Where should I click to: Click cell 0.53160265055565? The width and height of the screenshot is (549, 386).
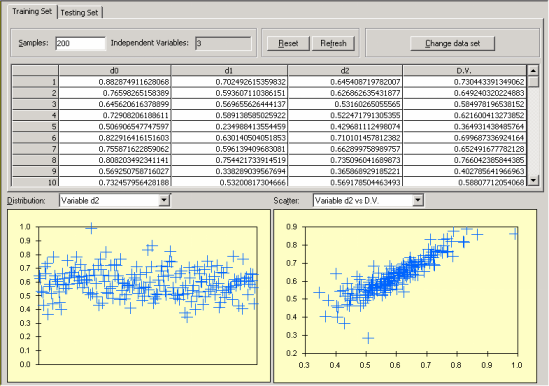(345, 104)
